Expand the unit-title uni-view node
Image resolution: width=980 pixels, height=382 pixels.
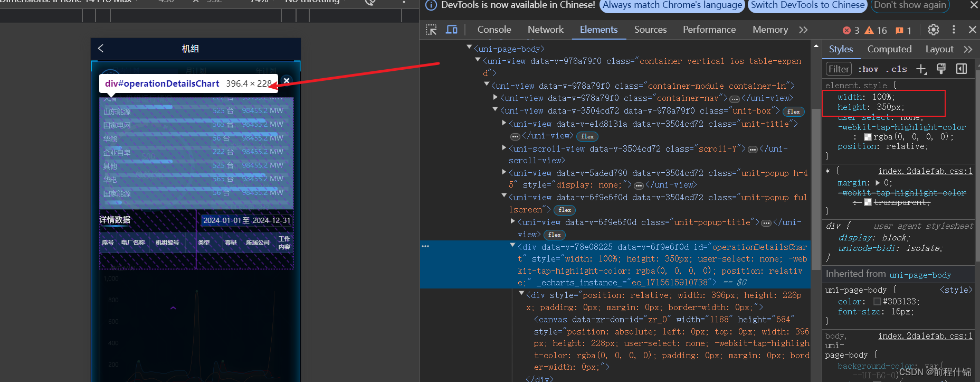[x=504, y=123]
